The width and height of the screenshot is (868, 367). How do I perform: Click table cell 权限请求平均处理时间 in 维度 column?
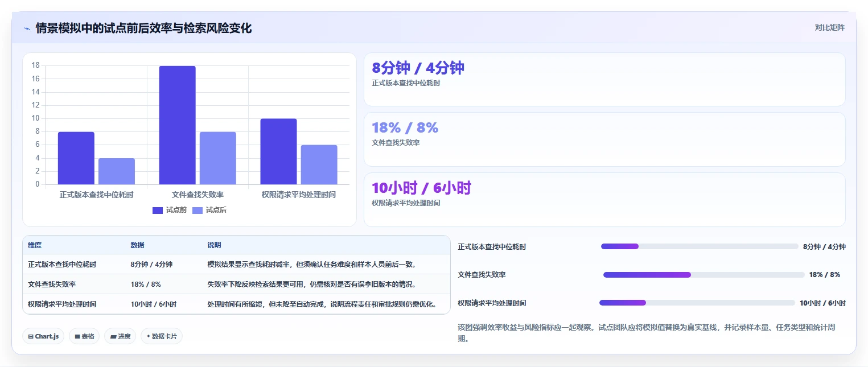[x=62, y=304]
